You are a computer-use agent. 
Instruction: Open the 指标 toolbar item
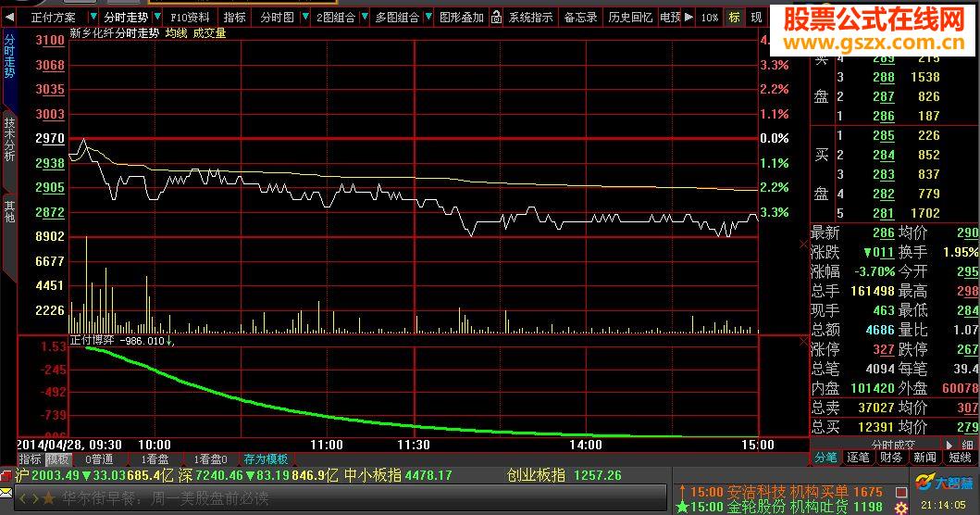coord(235,18)
